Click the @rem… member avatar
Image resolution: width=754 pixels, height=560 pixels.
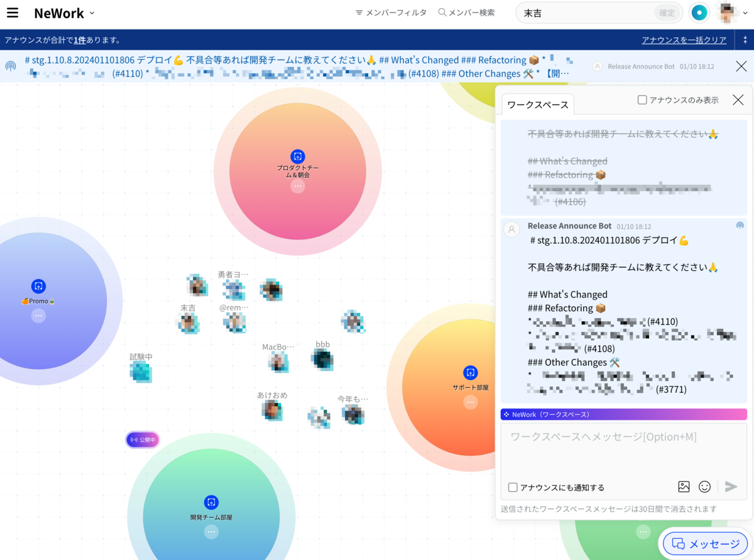pyautogui.click(x=234, y=322)
